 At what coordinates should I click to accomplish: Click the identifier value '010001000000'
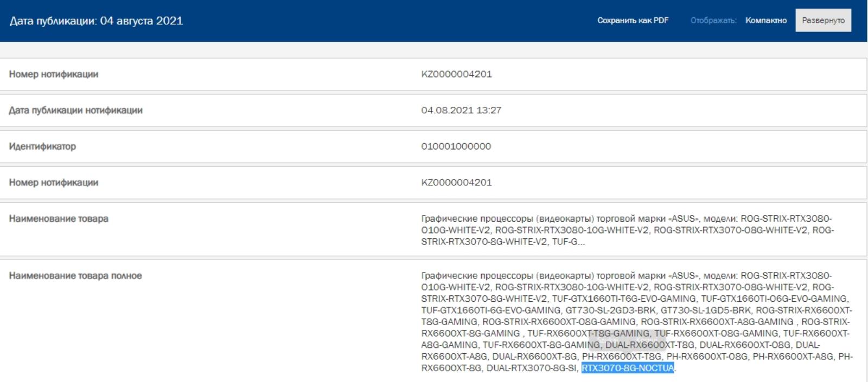point(456,146)
